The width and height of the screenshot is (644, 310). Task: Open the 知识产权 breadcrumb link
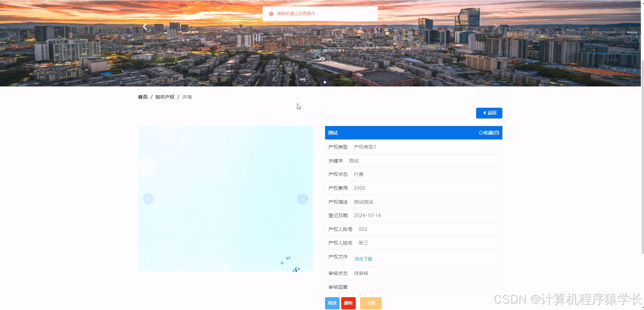(x=165, y=97)
